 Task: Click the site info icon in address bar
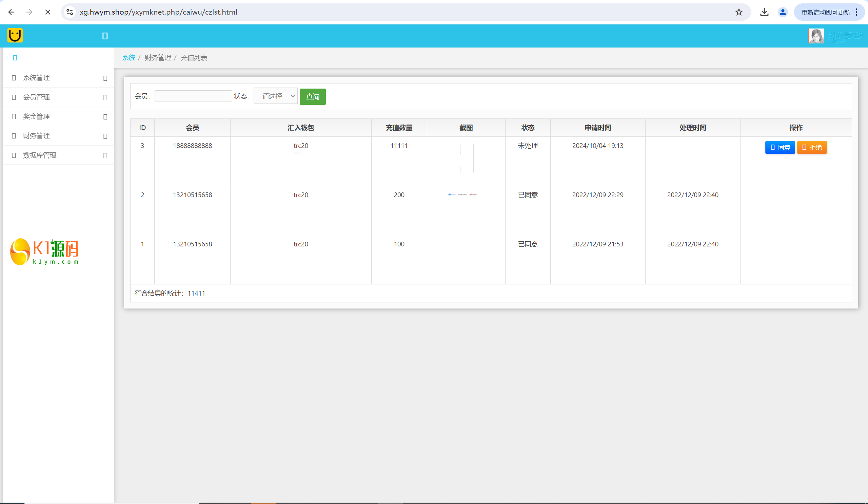point(70,13)
